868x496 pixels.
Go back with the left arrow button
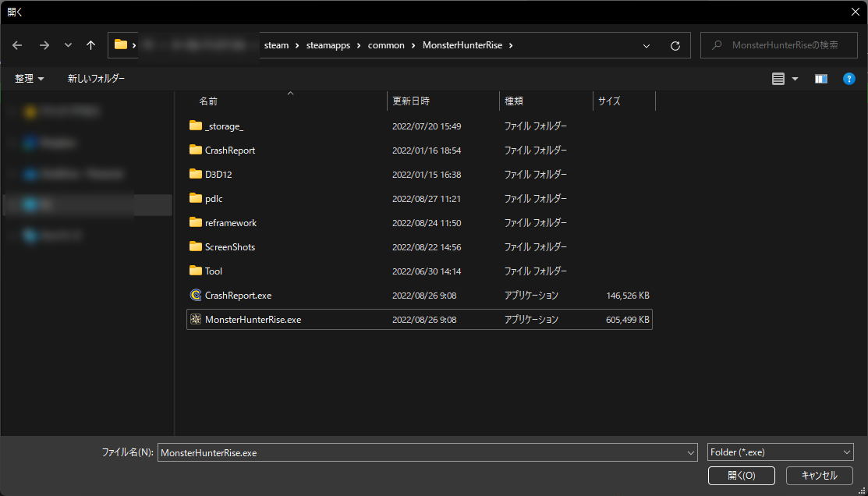click(x=17, y=45)
